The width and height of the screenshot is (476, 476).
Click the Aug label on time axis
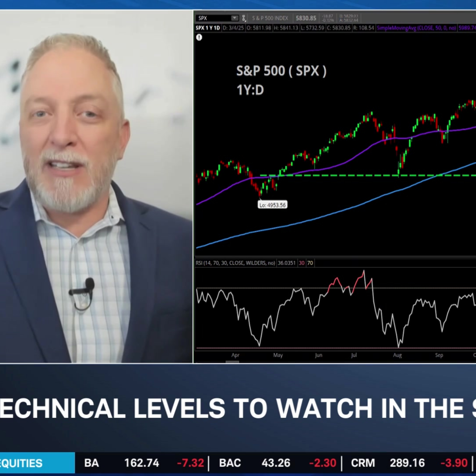click(x=397, y=355)
